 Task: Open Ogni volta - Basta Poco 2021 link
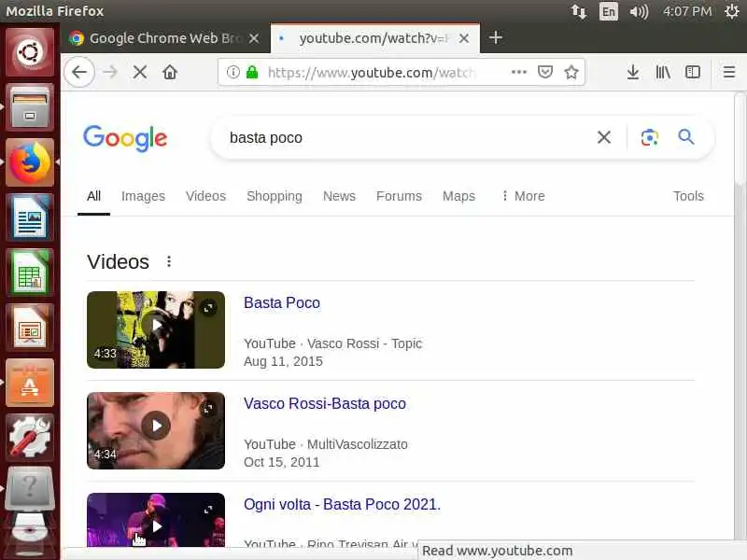(x=342, y=504)
